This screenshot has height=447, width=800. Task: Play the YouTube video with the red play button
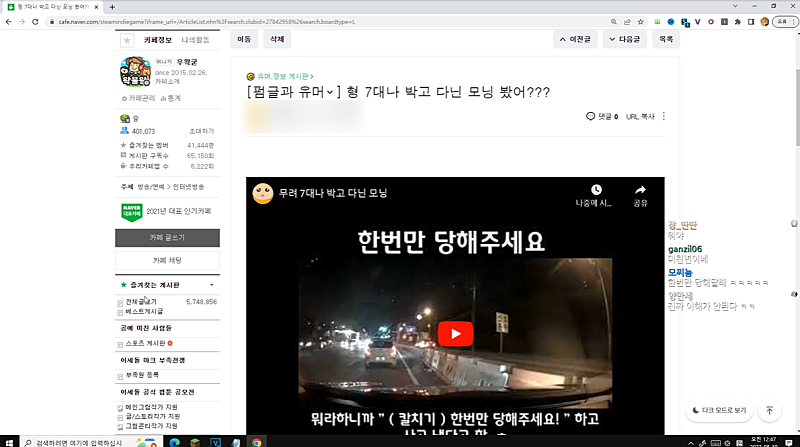tap(456, 335)
